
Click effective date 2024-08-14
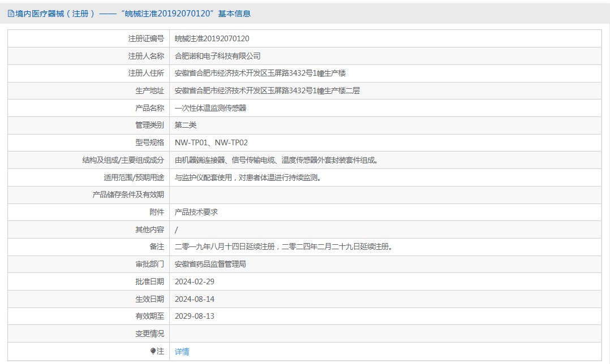click(195, 299)
